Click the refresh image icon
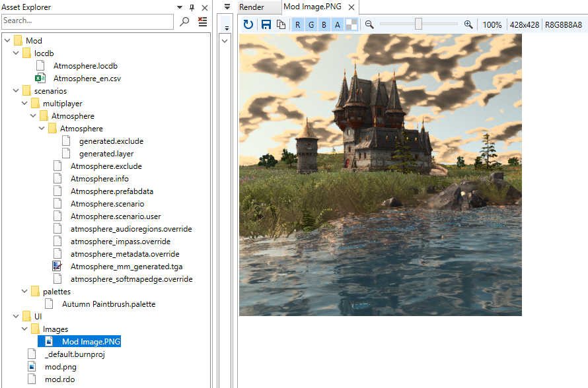The width and height of the screenshot is (588, 388). tap(248, 24)
